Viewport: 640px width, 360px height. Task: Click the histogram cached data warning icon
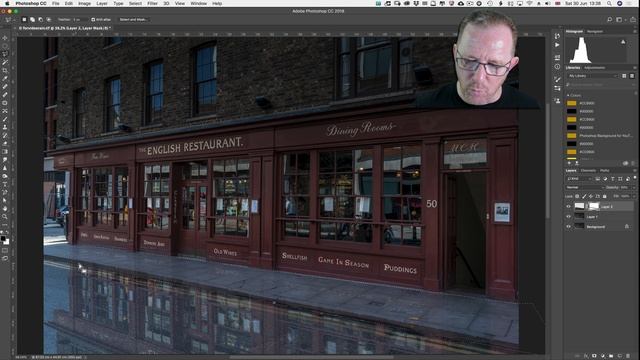[623, 42]
